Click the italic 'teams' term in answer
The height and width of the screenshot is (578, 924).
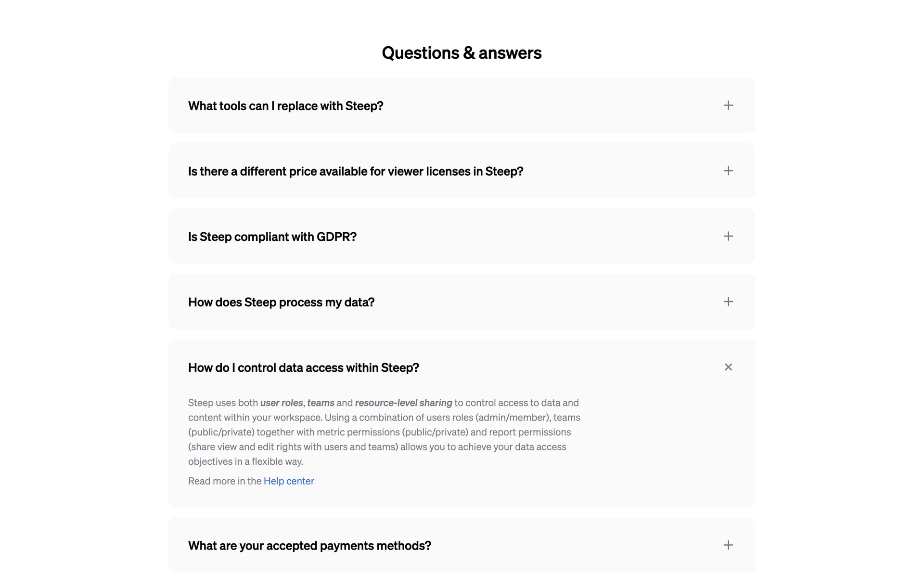click(321, 403)
